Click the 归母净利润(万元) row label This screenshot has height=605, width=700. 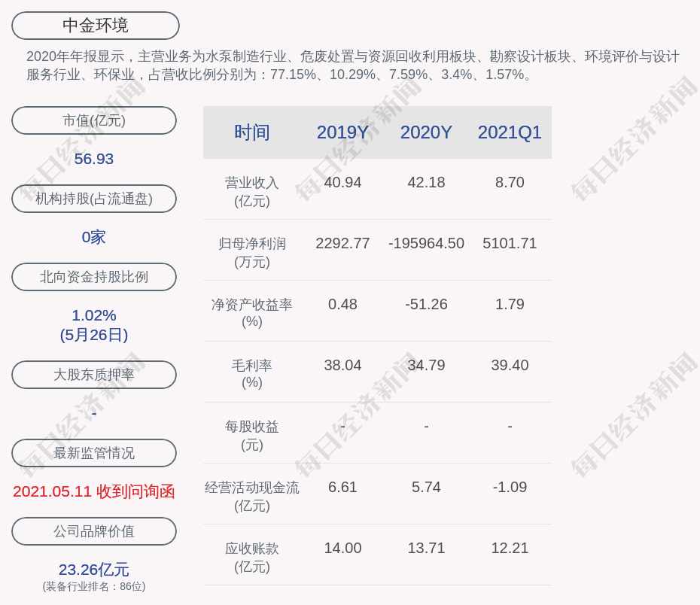point(252,253)
